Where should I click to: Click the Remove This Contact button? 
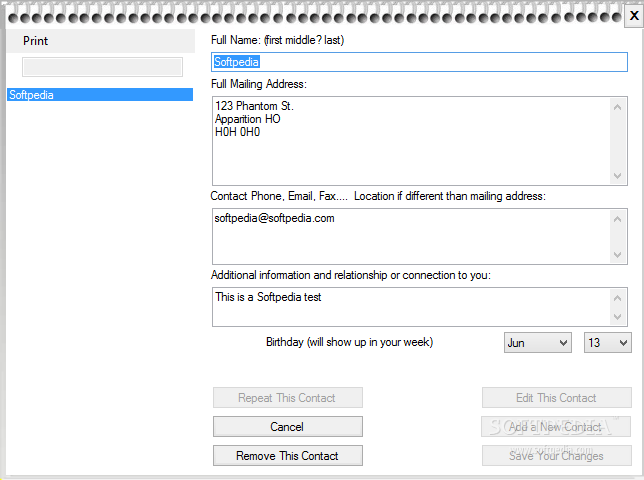point(288,456)
